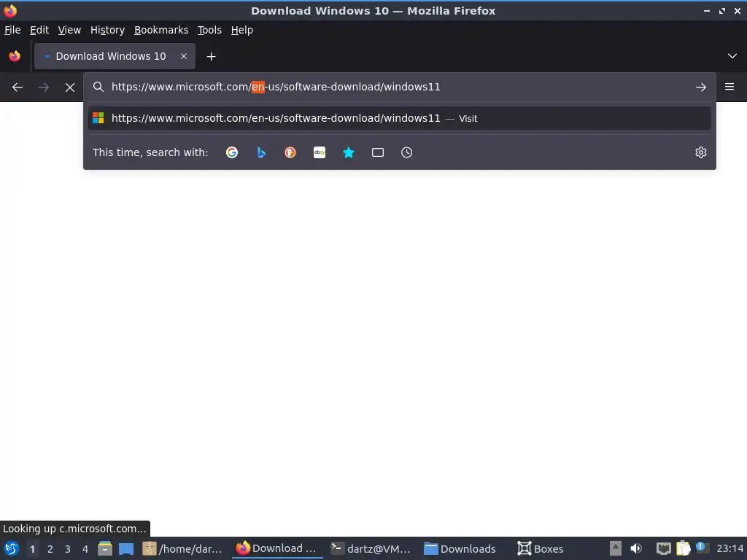
Task: Select the Download Windows 10 tab
Action: pyautogui.click(x=115, y=56)
